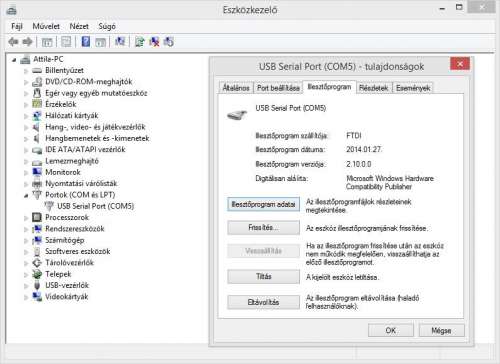Click the Forward arrow toolbar icon
Screen dimensions: 500x364
pos(27,42)
